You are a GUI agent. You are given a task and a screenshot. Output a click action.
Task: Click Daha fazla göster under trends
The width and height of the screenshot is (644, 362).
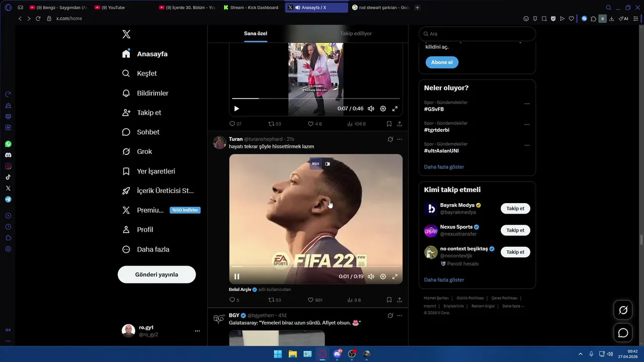444,167
